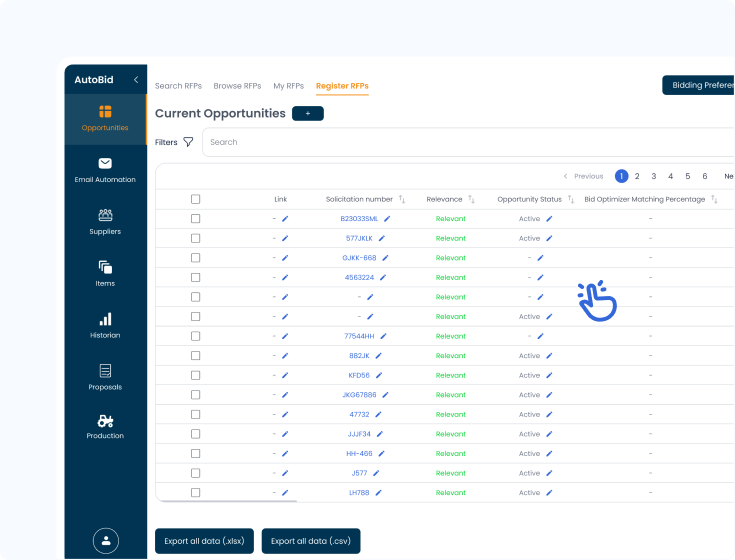Click the Filters funnel icon
735x560 pixels.
(188, 142)
